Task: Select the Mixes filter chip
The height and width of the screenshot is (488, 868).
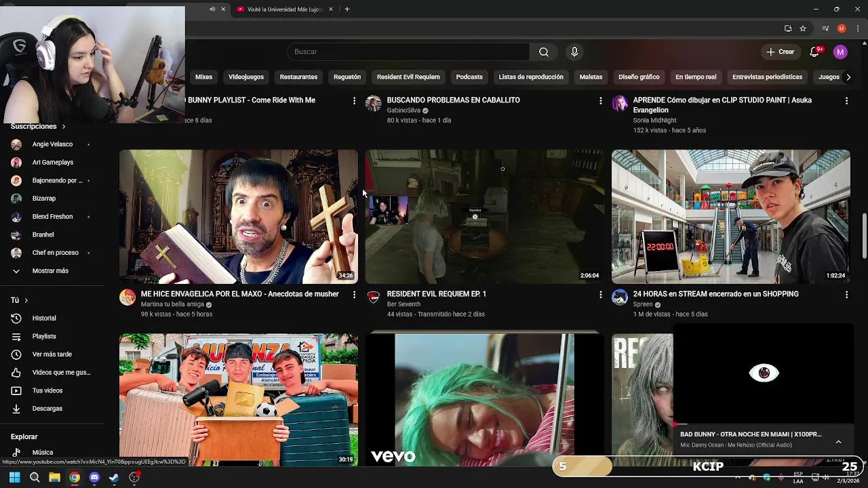Action: [x=203, y=77]
